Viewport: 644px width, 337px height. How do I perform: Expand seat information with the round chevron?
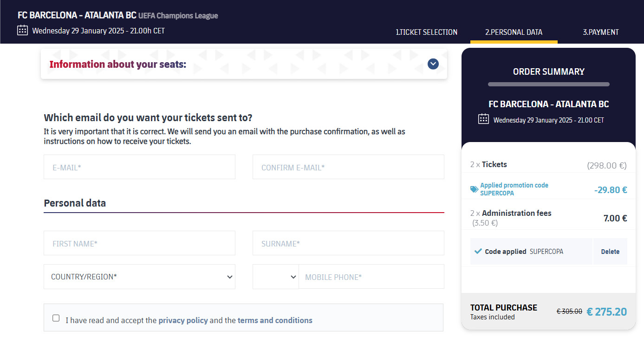coord(433,64)
